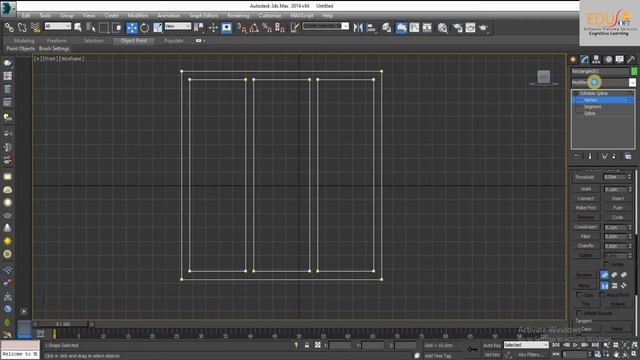
Task: Open the Render Setup icon
Action: click(458, 28)
